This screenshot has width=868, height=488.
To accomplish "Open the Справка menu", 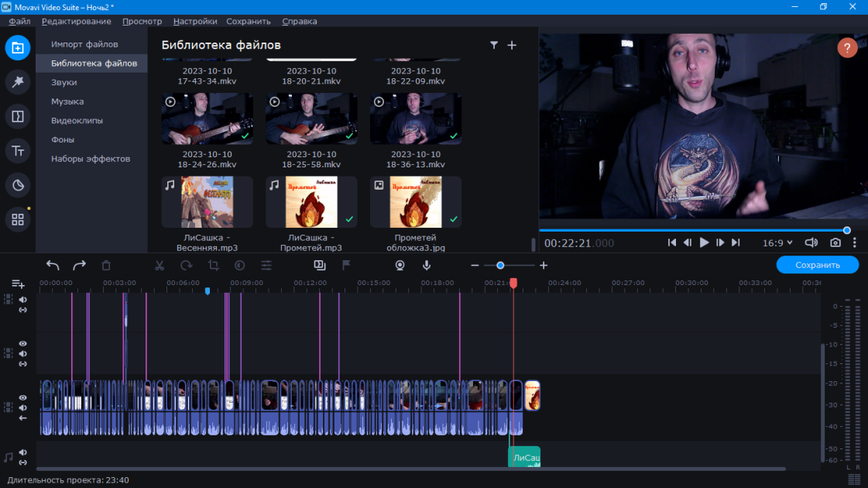I will click(x=300, y=21).
